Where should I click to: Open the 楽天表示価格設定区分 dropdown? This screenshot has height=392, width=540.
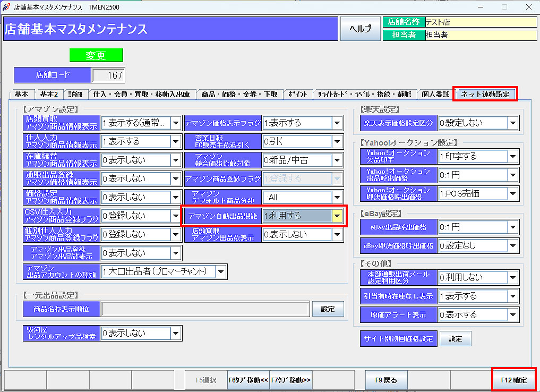click(512, 123)
